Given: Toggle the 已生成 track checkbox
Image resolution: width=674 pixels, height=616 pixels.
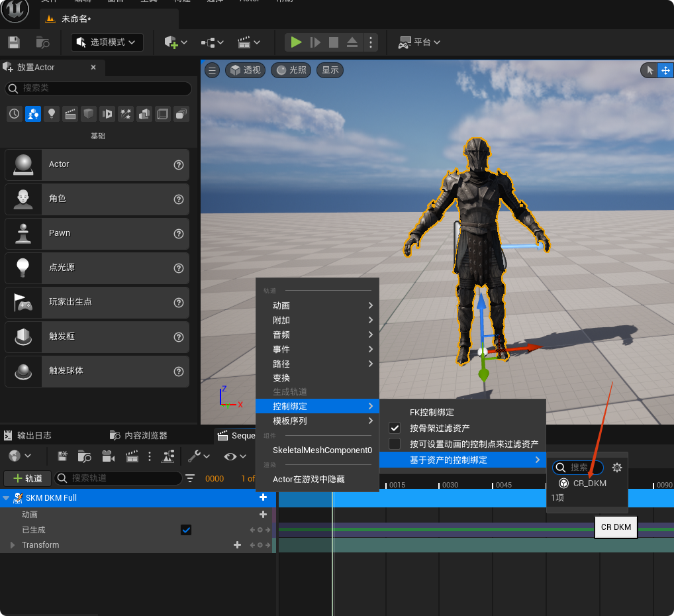Looking at the screenshot, I should tap(185, 530).
